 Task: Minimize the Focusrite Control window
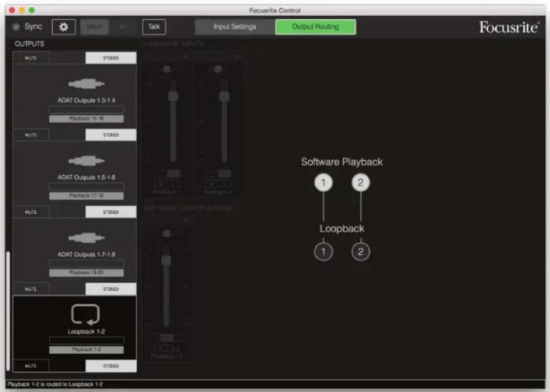(x=22, y=10)
